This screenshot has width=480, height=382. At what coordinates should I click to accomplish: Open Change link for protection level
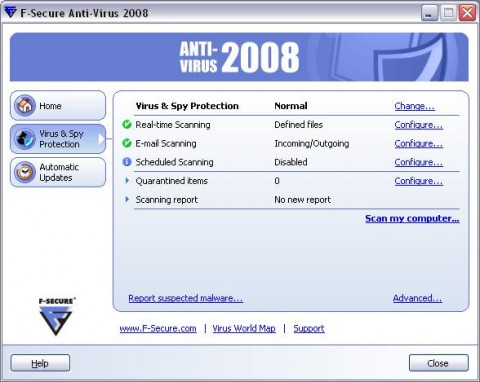coord(415,106)
